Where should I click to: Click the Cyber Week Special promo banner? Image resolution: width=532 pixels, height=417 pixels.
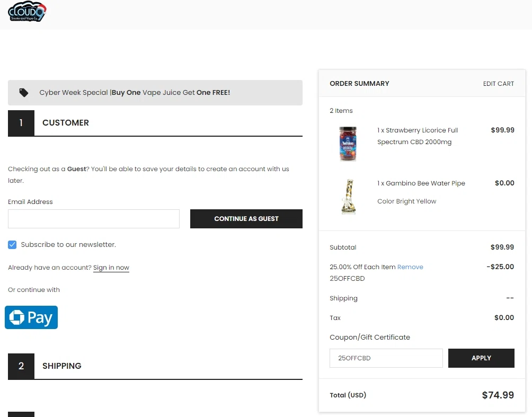pos(155,93)
